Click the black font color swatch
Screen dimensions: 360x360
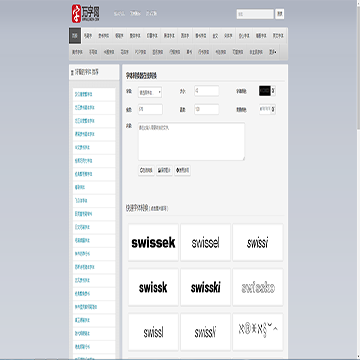(265, 91)
